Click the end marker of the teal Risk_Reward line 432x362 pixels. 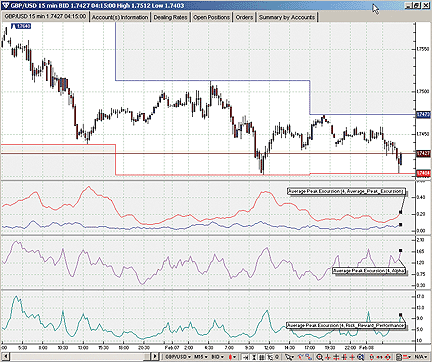click(401, 315)
